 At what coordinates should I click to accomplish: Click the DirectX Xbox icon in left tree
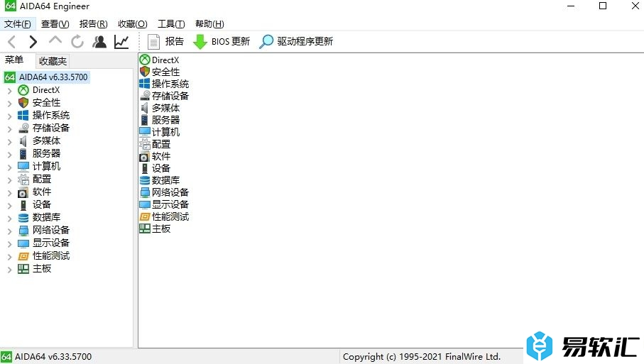tap(23, 90)
